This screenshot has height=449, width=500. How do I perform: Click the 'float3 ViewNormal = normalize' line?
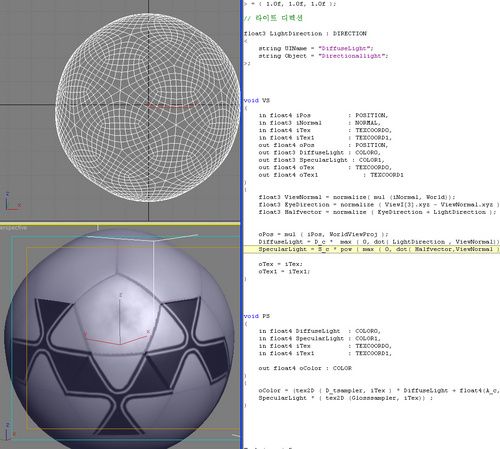pyautogui.click(x=357, y=197)
